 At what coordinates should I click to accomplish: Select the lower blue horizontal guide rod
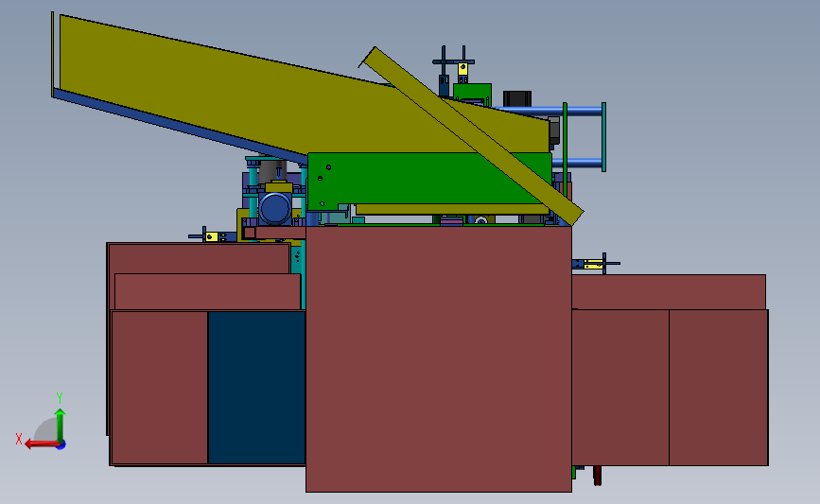577,164
